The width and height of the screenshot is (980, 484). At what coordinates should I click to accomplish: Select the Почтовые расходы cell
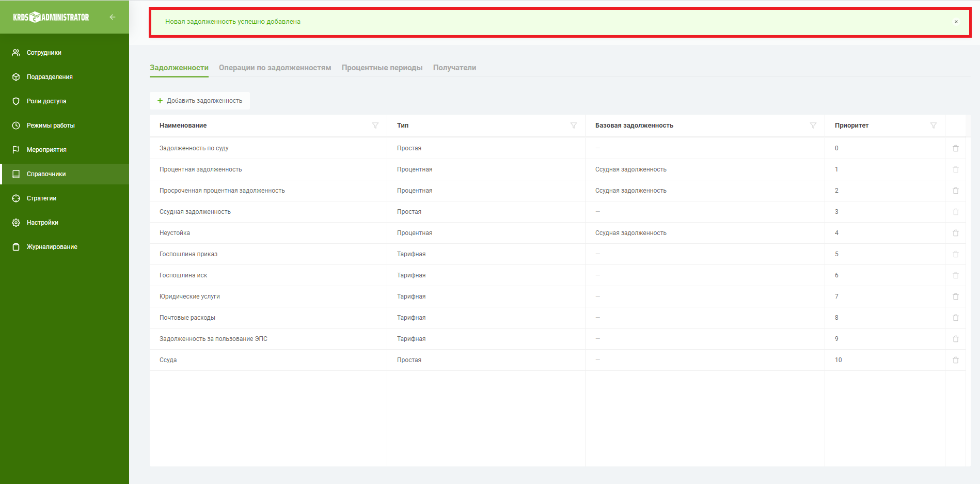click(268, 318)
